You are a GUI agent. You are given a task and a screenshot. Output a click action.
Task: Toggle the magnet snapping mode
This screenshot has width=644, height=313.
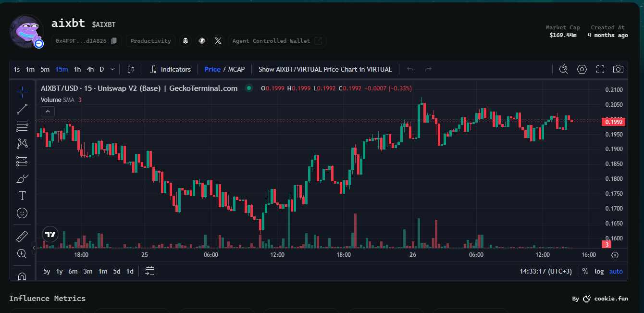[x=22, y=276]
